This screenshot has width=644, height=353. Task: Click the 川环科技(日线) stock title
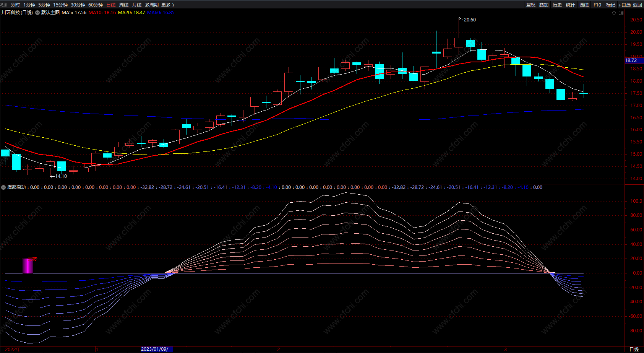click(17, 13)
